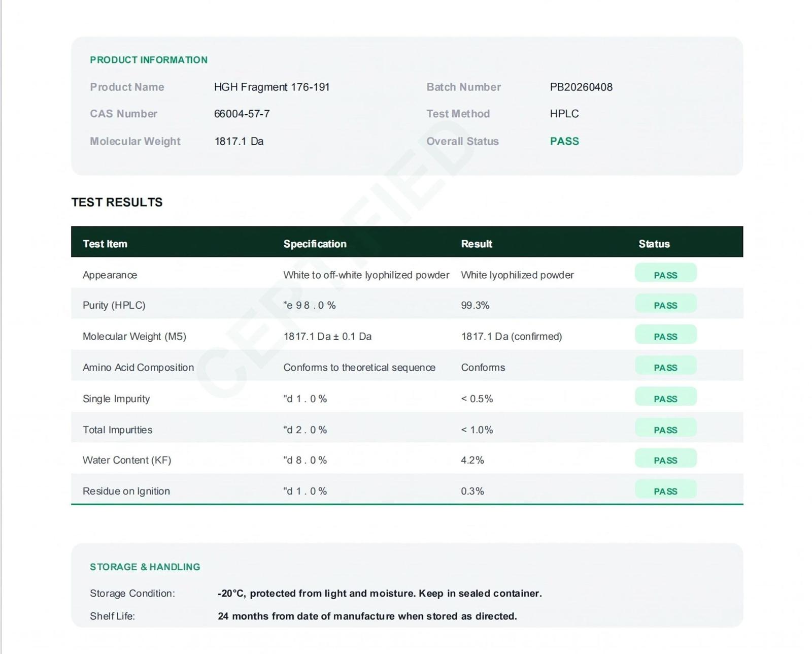Viewport: 812px width, 654px height.
Task: Click the PASS badge in Water Content row
Action: (665, 459)
